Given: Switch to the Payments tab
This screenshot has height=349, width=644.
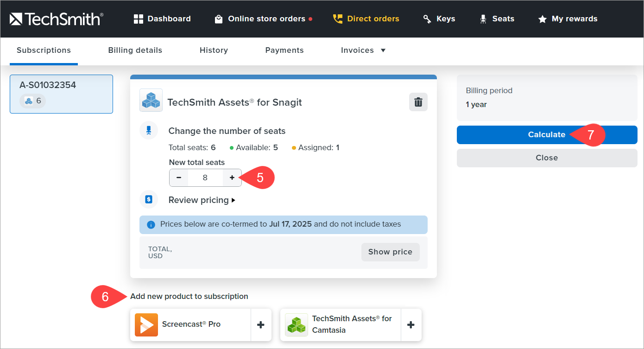Looking at the screenshot, I should 284,51.
